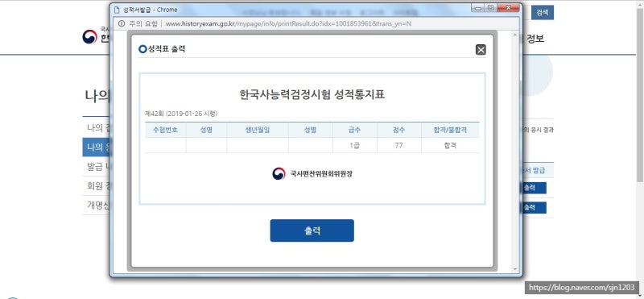Click the 급수 column header
Viewport: 644px width, 299px height.
(x=355, y=130)
